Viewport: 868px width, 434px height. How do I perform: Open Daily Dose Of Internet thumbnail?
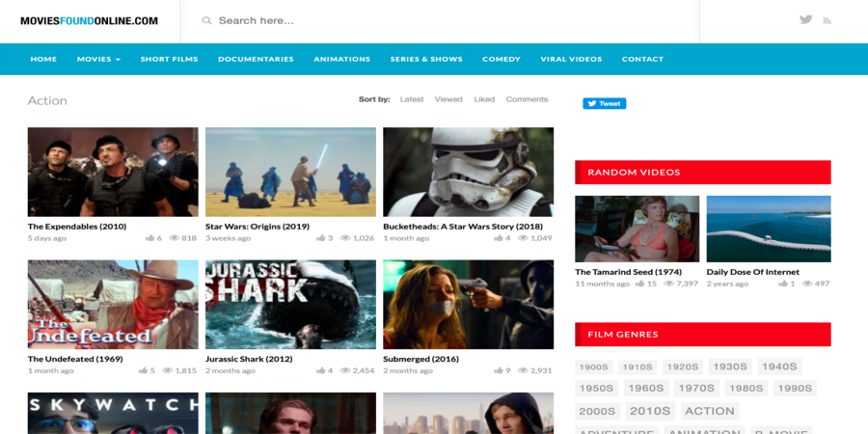point(769,229)
